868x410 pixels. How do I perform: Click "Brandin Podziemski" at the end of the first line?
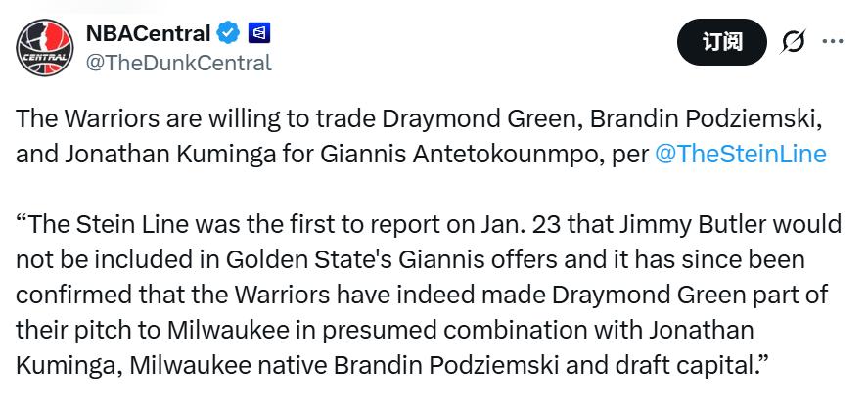702,120
